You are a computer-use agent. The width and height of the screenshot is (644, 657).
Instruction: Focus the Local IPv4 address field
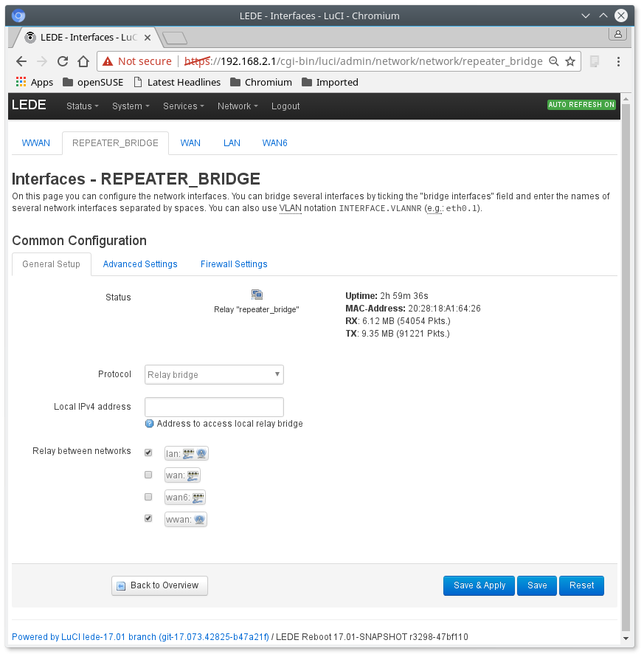tap(214, 407)
